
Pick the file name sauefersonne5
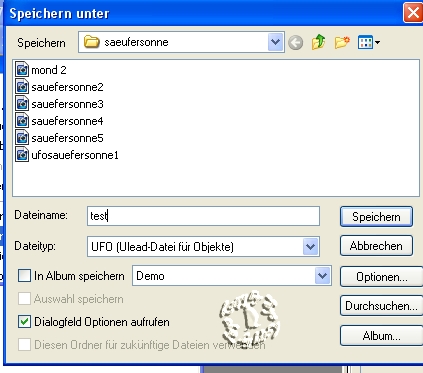[x=67, y=138]
